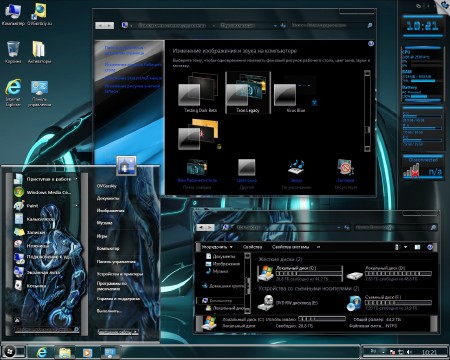
Task: Open the Панель управления desktop icon
Action: (39, 93)
